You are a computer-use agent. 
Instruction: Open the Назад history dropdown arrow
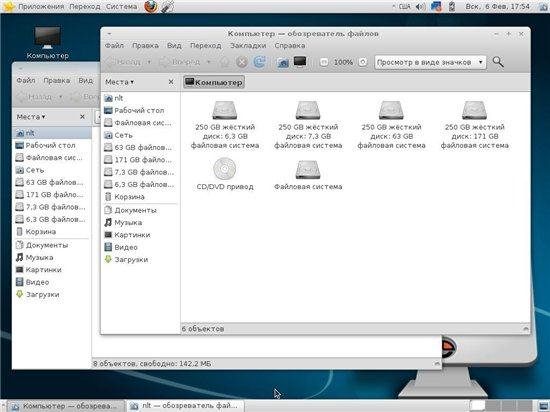[x=149, y=62]
